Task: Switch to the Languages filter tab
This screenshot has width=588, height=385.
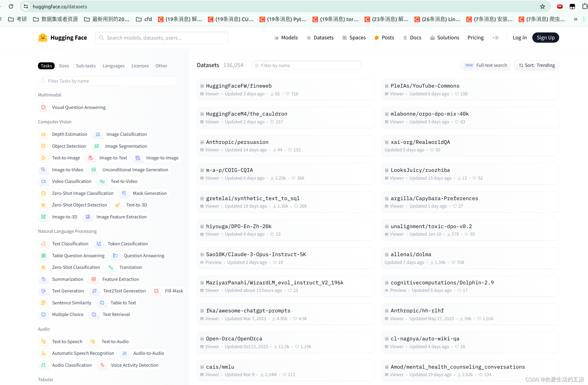Action: pyautogui.click(x=113, y=66)
